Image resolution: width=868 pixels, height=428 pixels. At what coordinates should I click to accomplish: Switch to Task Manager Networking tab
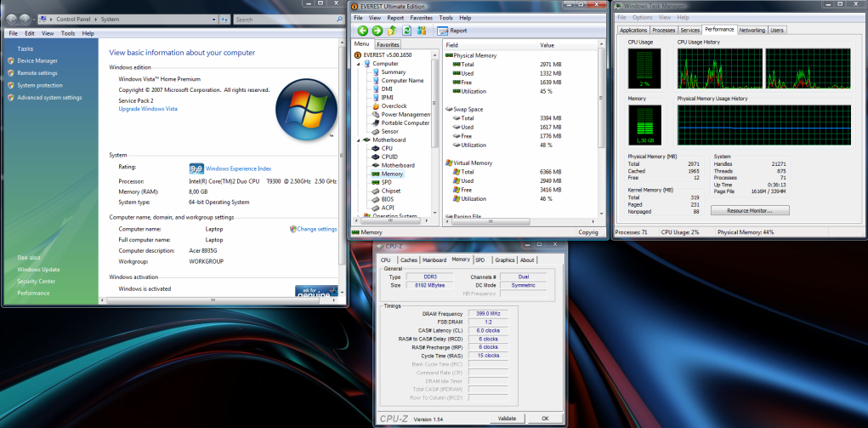pyautogui.click(x=752, y=30)
